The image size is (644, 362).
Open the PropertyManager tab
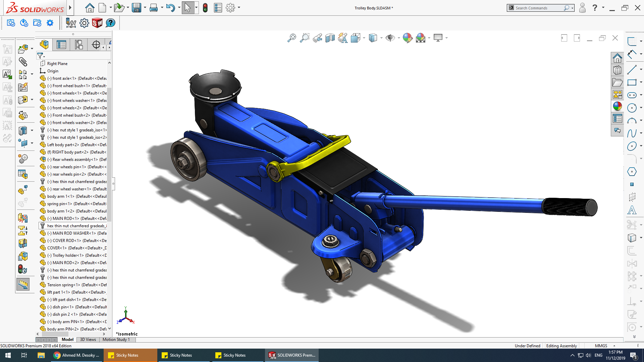point(61,45)
